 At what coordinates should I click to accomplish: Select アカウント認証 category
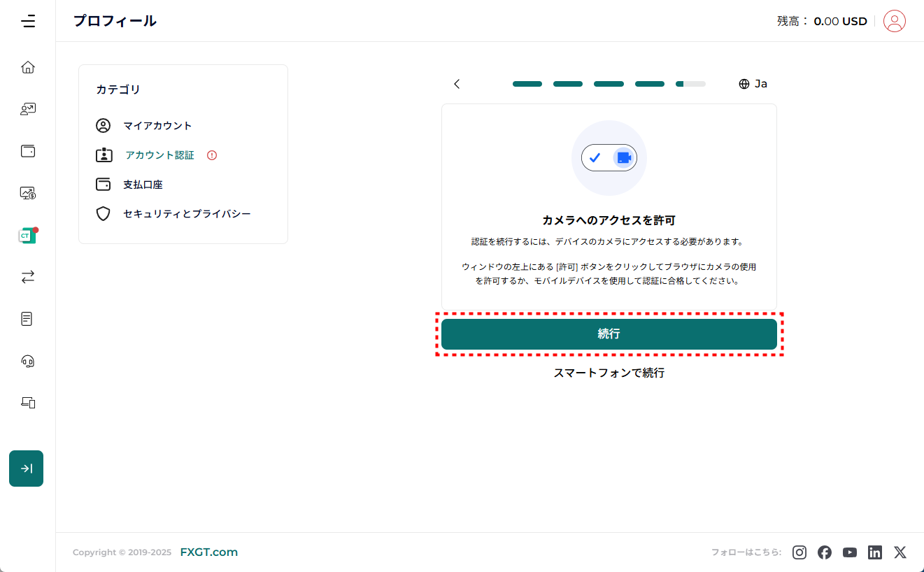pos(159,155)
